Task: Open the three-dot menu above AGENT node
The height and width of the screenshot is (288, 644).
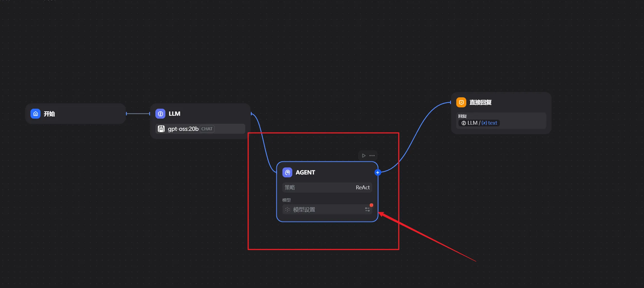Action: point(372,156)
